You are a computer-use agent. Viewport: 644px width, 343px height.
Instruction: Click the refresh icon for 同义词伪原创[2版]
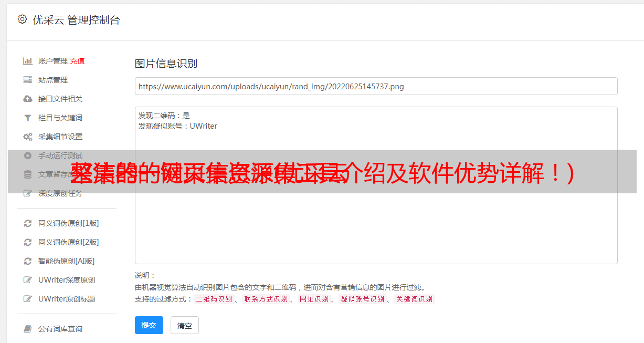point(28,242)
